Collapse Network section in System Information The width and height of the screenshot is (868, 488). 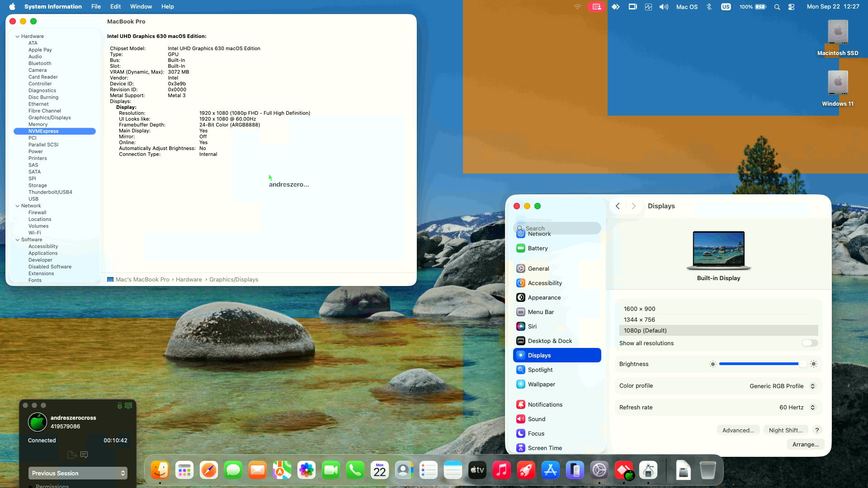[x=18, y=206]
